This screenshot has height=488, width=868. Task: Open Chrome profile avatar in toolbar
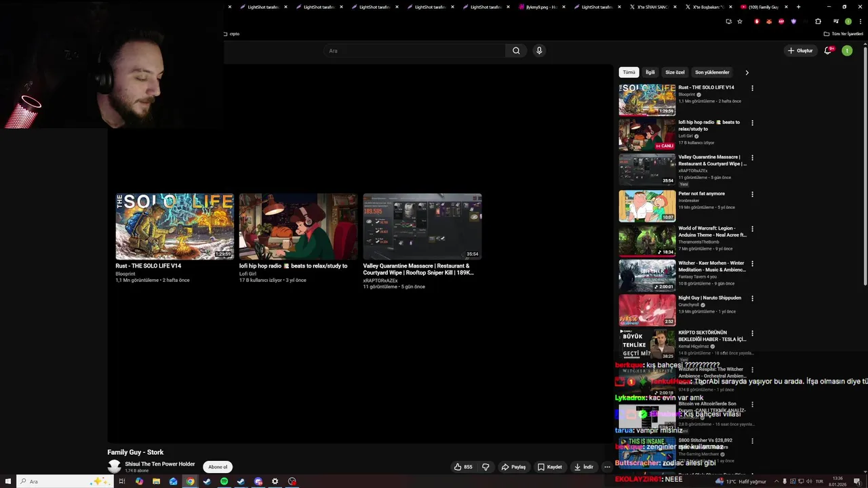click(x=848, y=21)
